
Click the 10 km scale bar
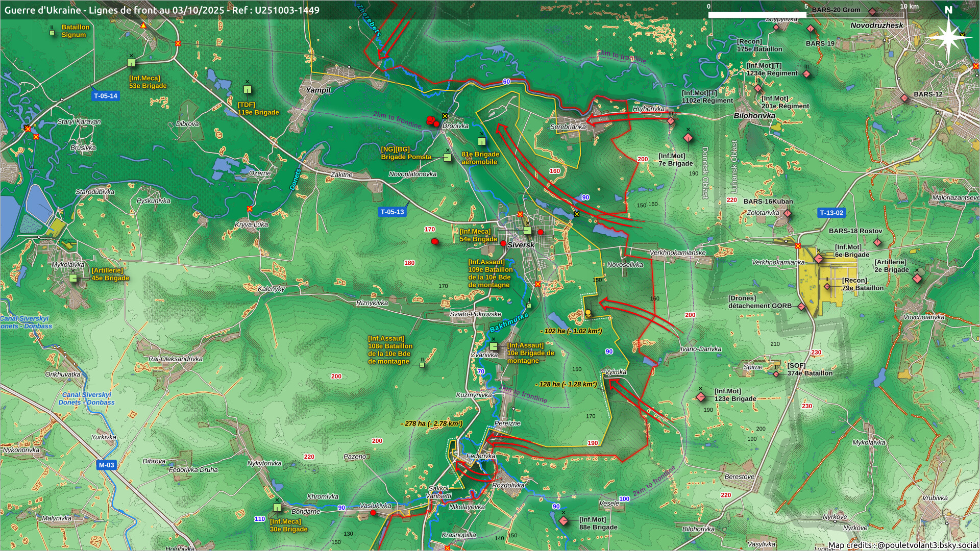806,14
